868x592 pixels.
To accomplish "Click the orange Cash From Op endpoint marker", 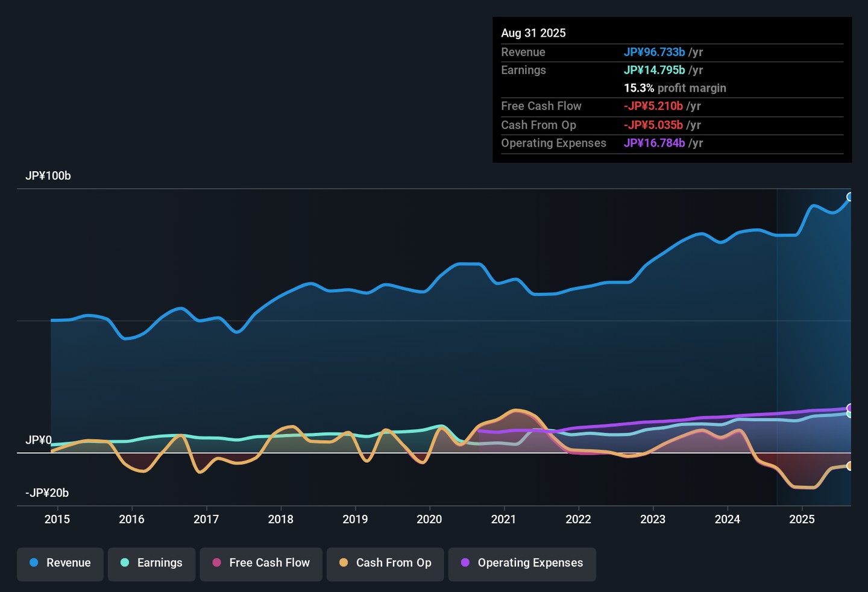I will pos(850,466).
